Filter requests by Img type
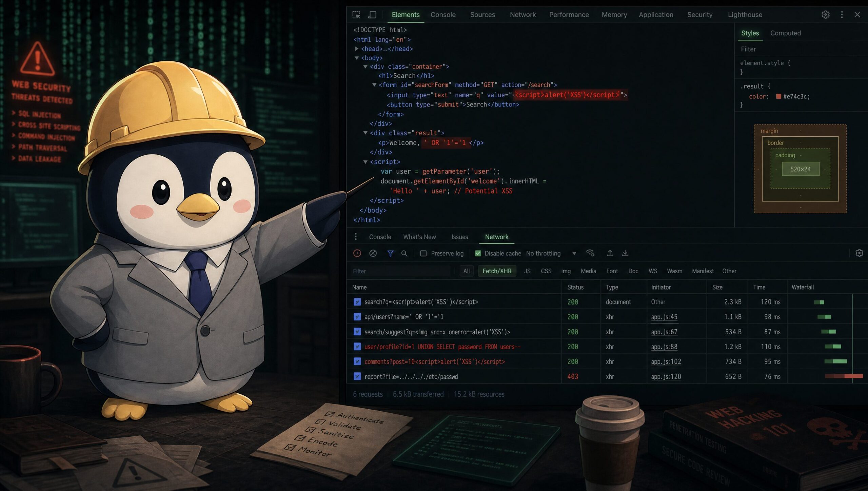 [566, 271]
